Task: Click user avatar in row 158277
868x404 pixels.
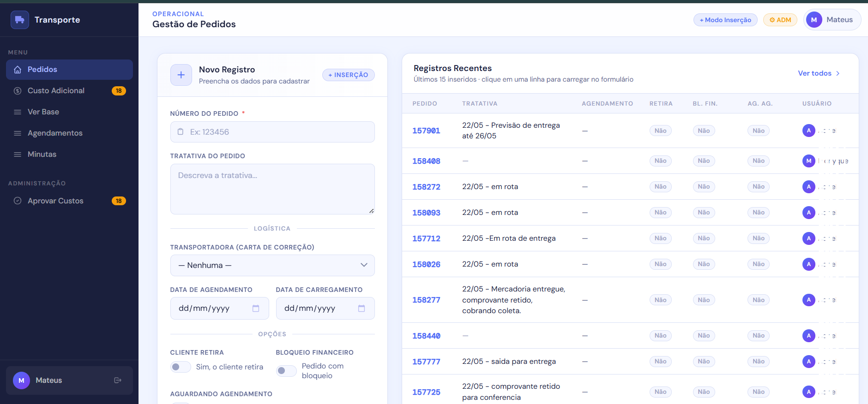Action: [x=808, y=300]
